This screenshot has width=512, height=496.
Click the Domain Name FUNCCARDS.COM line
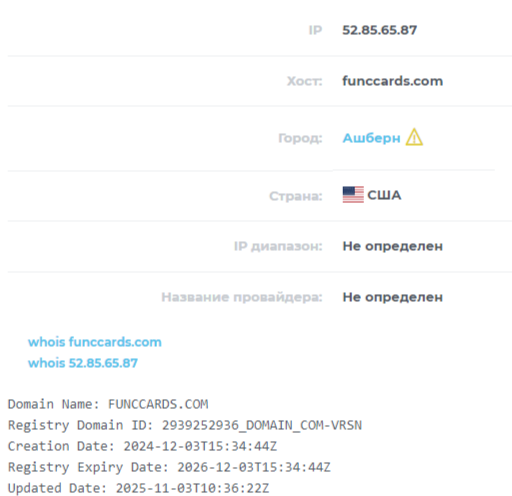click(108, 404)
